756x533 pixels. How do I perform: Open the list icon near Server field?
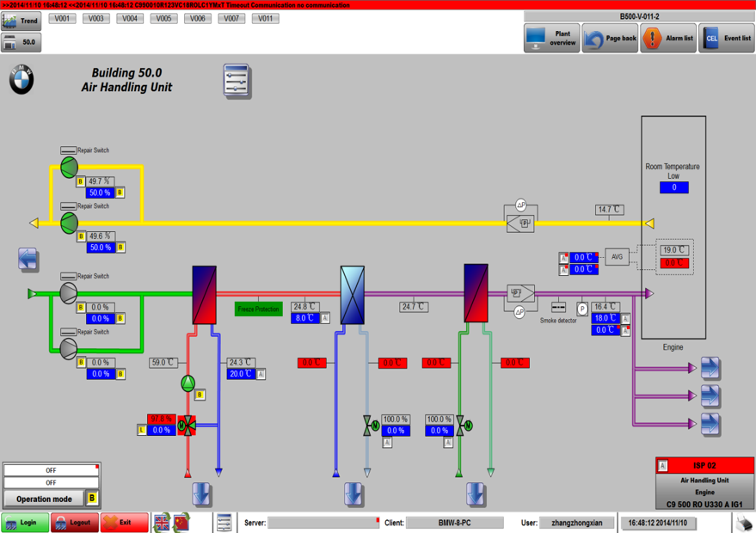(224, 523)
